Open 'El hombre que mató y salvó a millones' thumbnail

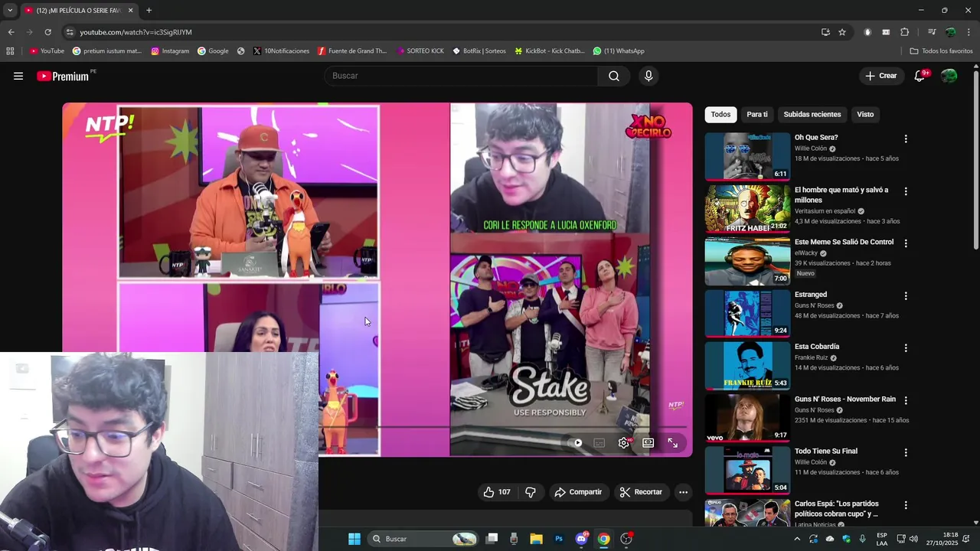(x=747, y=209)
